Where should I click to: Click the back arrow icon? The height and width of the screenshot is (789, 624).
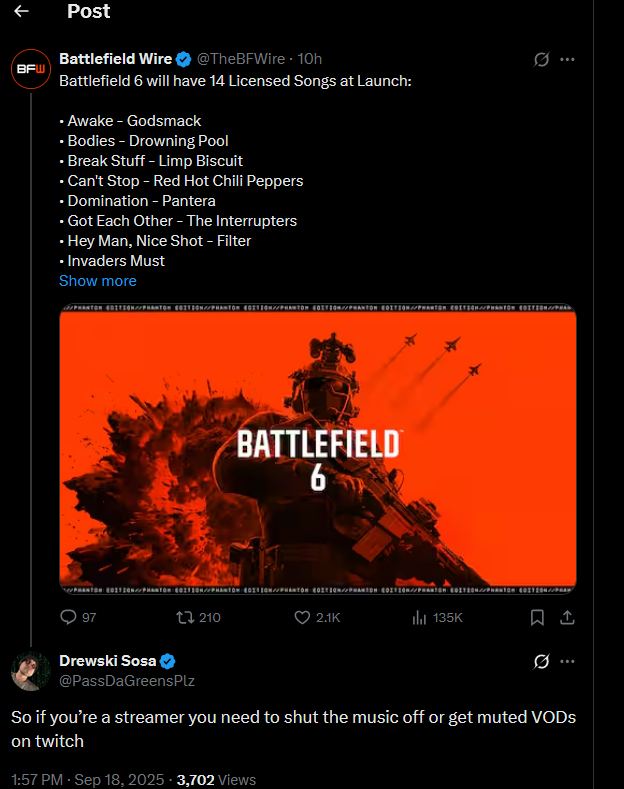tap(22, 12)
